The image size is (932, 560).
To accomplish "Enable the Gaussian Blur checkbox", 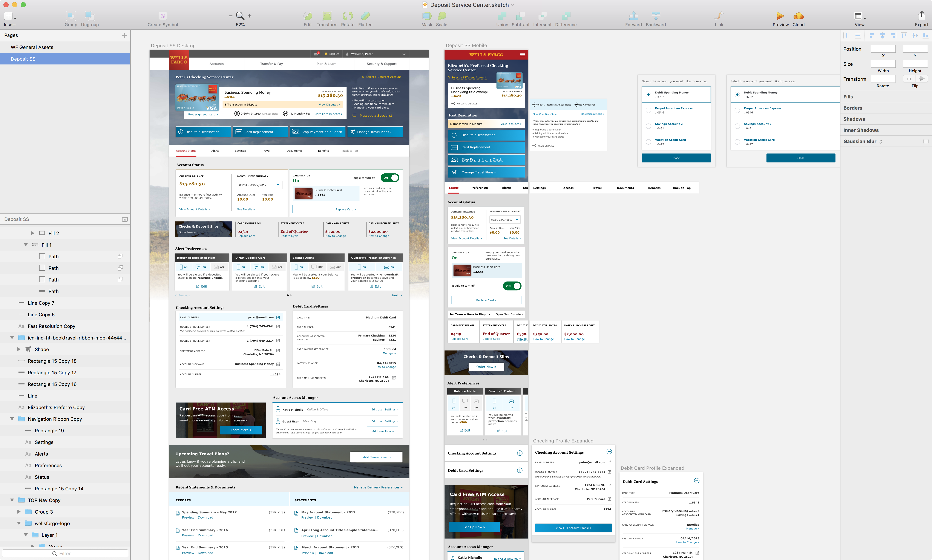I will (x=926, y=142).
